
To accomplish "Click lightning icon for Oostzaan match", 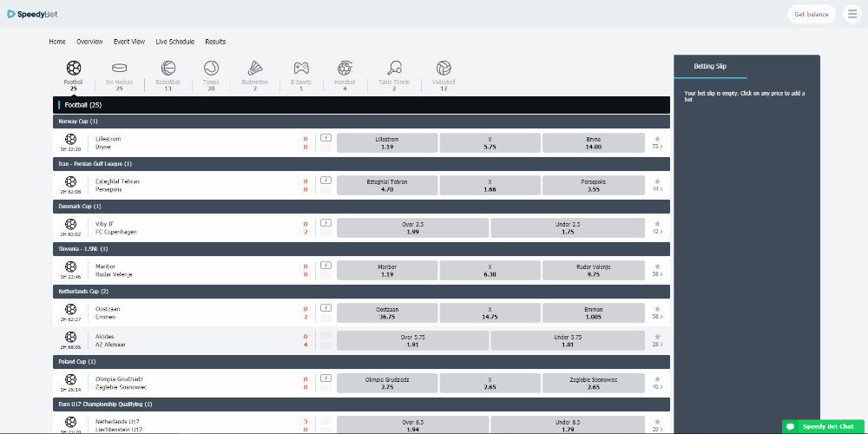I will [326, 308].
